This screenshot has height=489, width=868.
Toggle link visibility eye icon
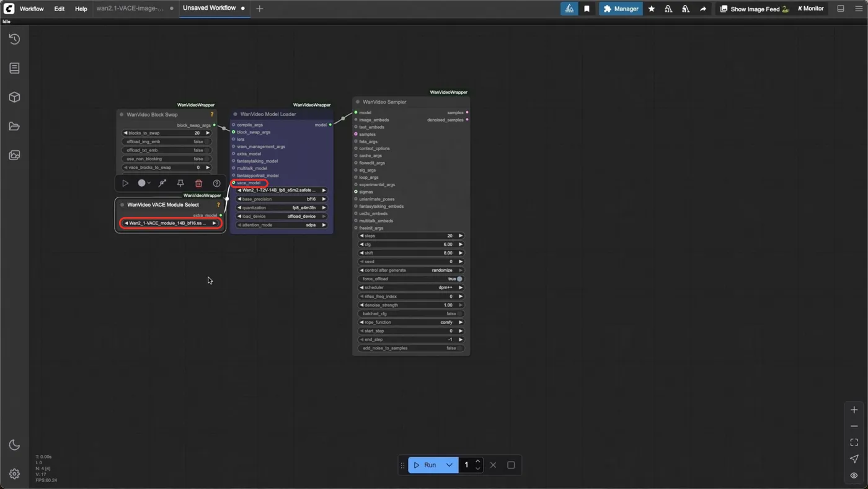tap(854, 475)
